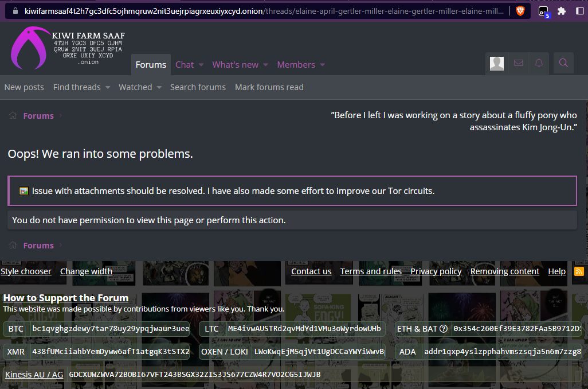This screenshot has height=389, width=588.
Task: Open Terms and rules link
Action: 371,271
